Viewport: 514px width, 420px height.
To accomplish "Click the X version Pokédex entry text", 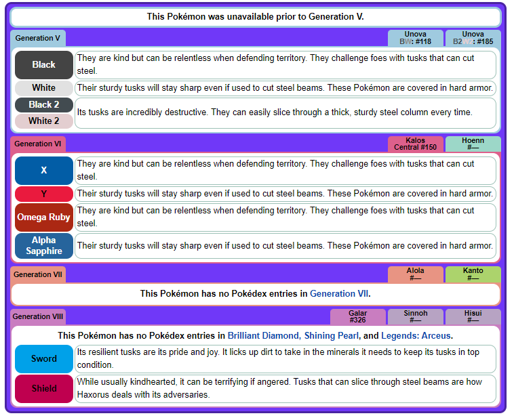I will click(285, 171).
